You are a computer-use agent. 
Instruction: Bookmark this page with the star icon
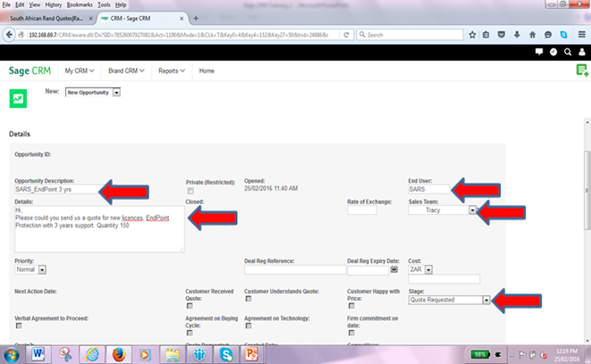[472, 35]
